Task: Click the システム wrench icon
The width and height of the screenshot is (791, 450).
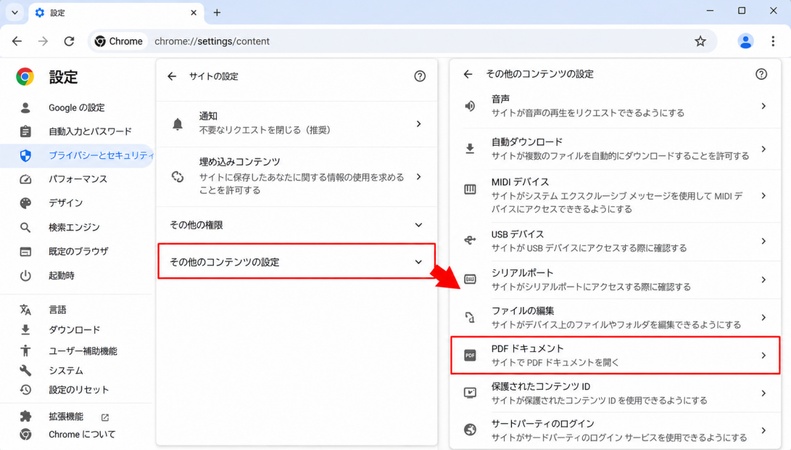Action: (x=25, y=370)
